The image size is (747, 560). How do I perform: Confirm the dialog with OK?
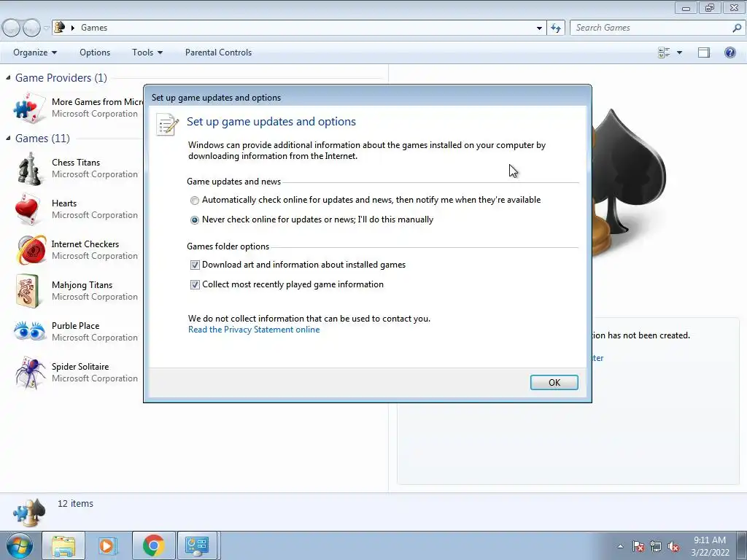tap(554, 382)
